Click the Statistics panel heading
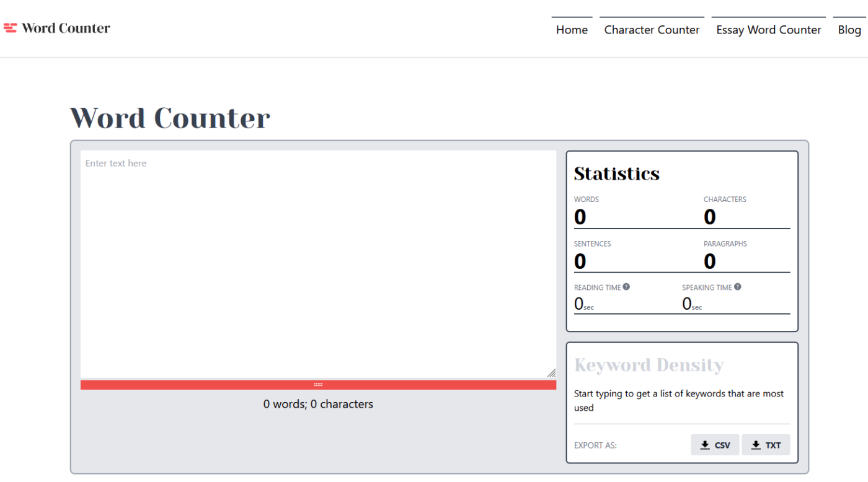This screenshot has width=868, height=482. pos(617,173)
